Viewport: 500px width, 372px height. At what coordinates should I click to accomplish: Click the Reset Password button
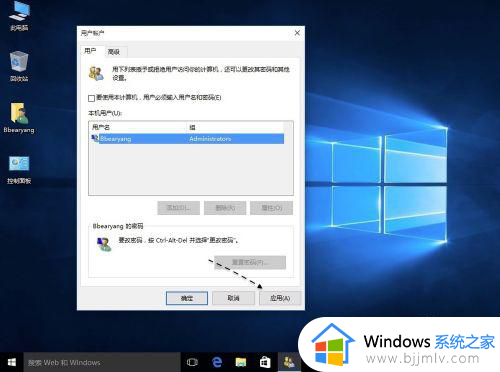pos(250,262)
